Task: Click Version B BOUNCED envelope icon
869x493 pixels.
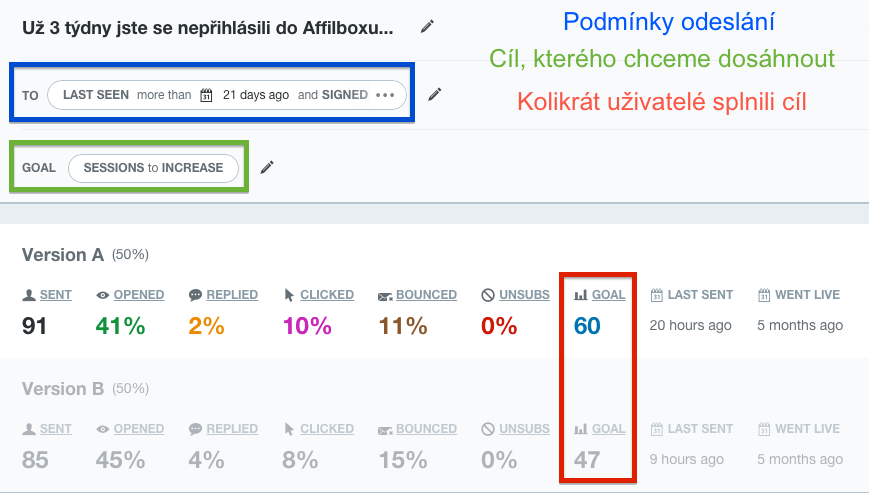Action: [x=385, y=430]
